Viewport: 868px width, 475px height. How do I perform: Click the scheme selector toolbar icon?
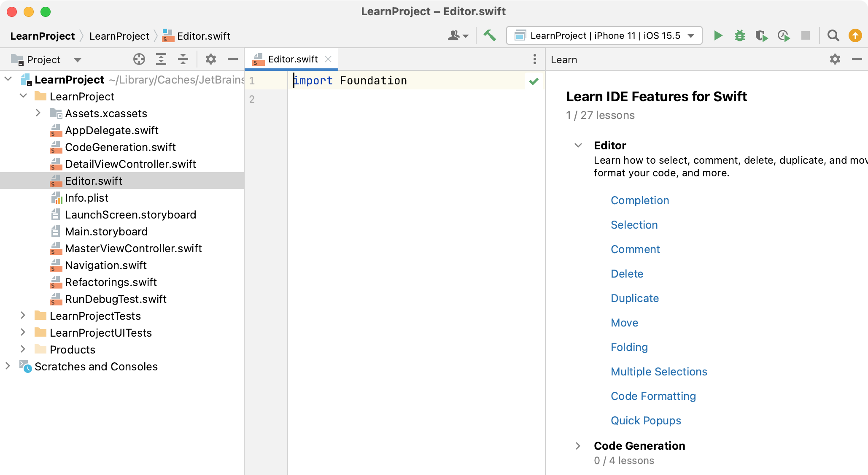point(604,35)
